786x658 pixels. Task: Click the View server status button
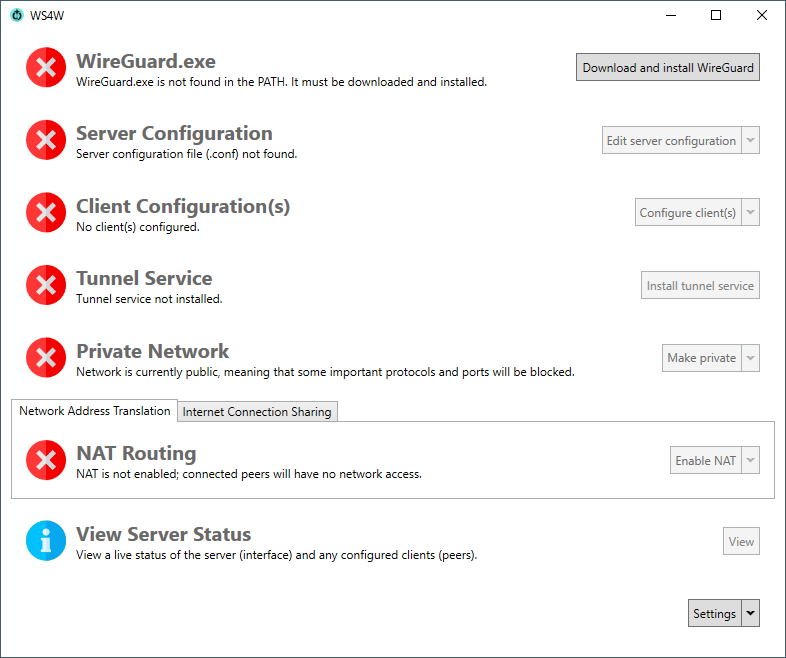pos(741,541)
